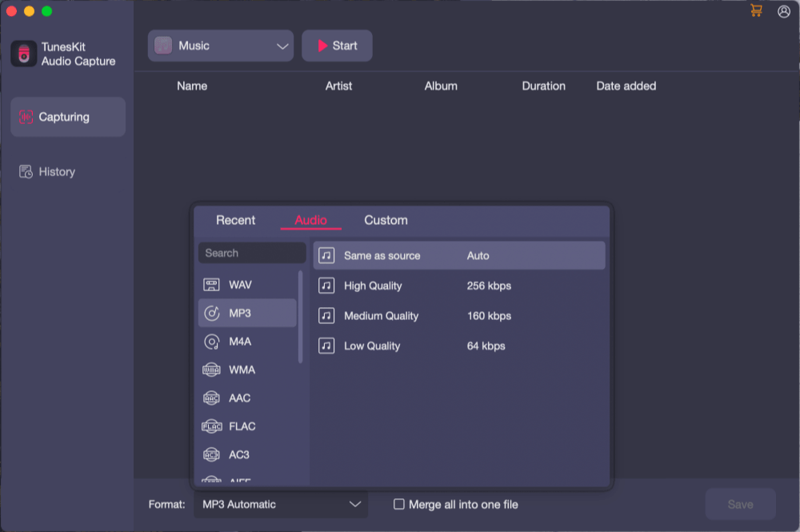Click the AC3 format icon
The image size is (800, 532).
click(211, 454)
